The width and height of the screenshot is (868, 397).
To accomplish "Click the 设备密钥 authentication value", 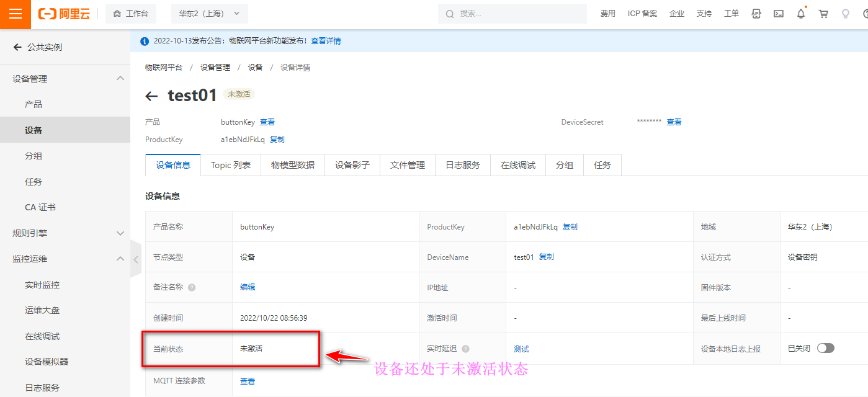I will coord(803,257).
